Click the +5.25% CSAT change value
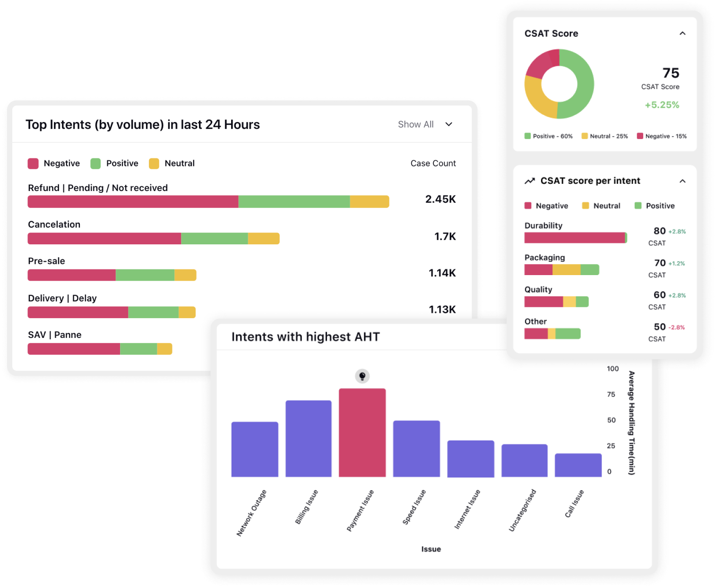 (662, 105)
